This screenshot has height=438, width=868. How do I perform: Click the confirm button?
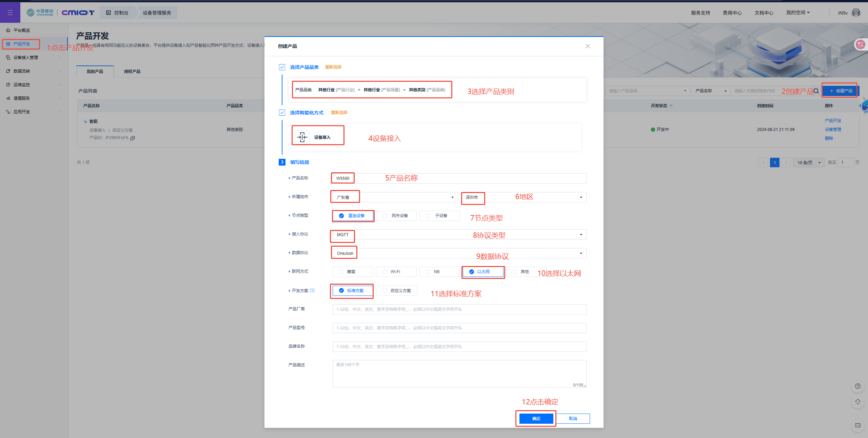pos(536,419)
